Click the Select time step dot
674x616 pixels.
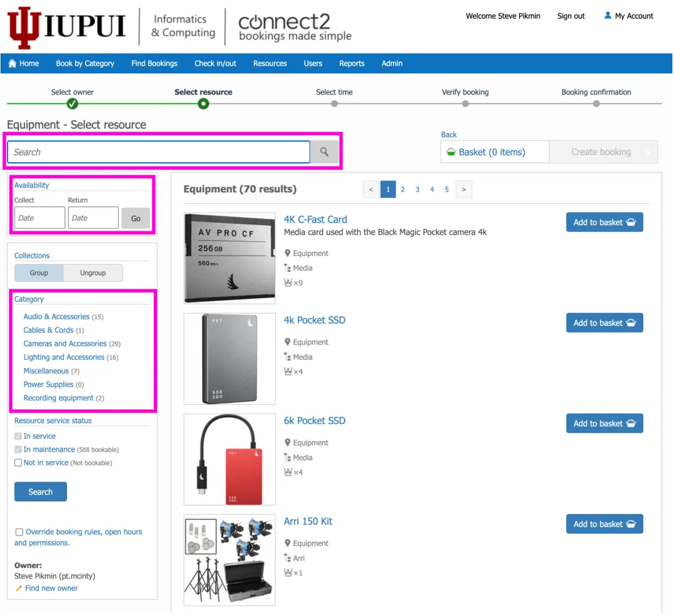[334, 104]
